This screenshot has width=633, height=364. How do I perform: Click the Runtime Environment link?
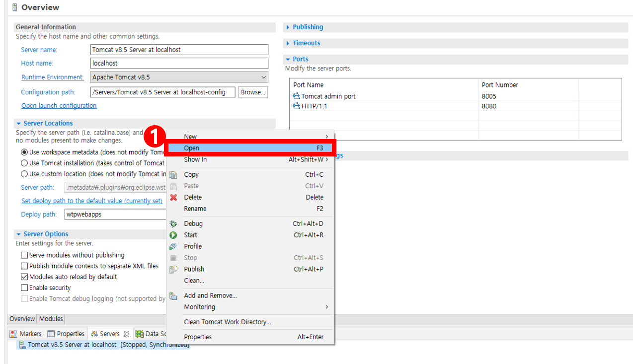[53, 77]
